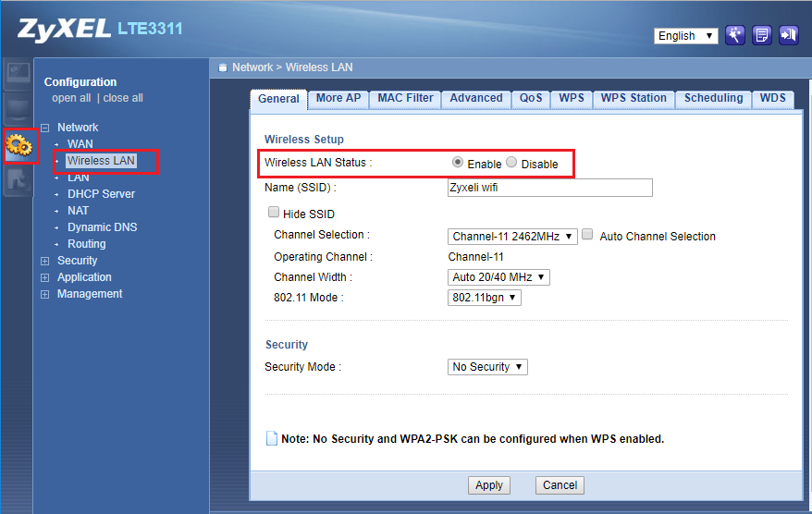Screen dimensions: 812x514
Task: Select the Enable radio button
Action: (457, 163)
